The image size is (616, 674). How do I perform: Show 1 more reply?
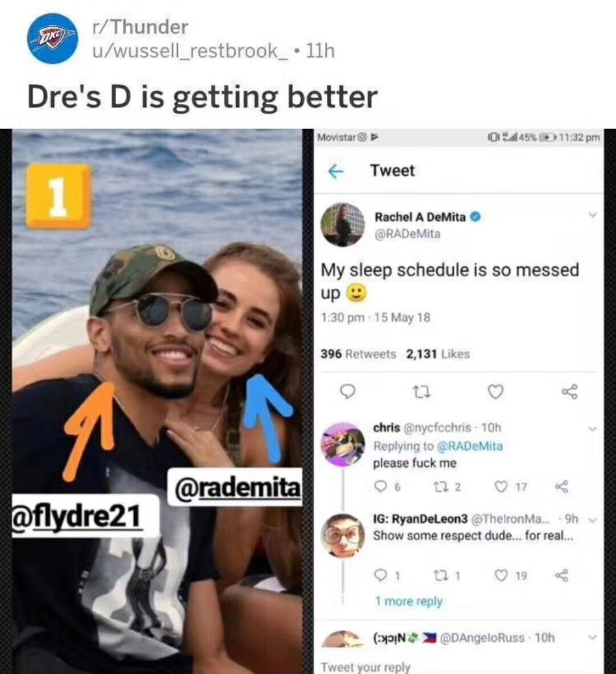pos(409,601)
